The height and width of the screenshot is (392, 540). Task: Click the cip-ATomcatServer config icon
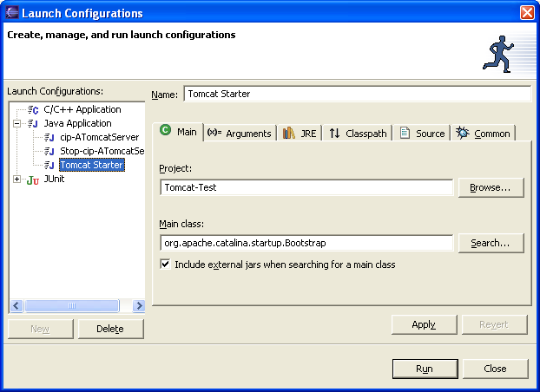tap(49, 138)
